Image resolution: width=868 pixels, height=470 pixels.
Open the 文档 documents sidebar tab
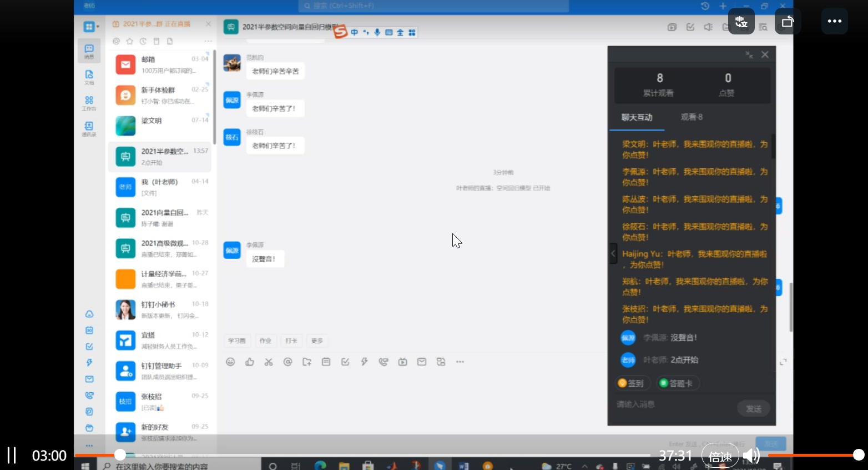tap(89, 77)
